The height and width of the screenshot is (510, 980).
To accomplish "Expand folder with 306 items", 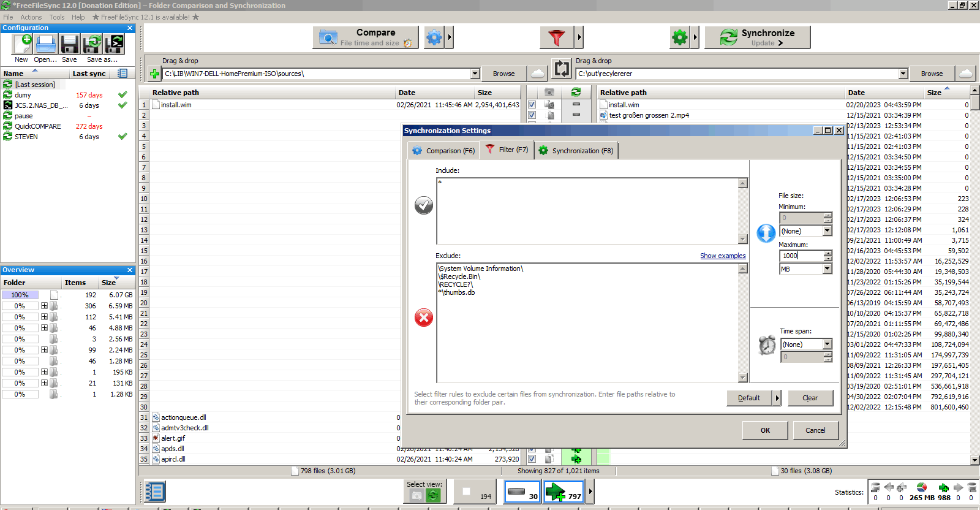I will click(x=44, y=306).
